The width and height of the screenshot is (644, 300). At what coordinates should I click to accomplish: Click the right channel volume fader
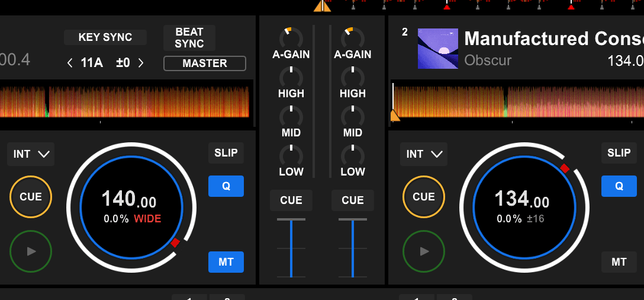[x=353, y=248]
